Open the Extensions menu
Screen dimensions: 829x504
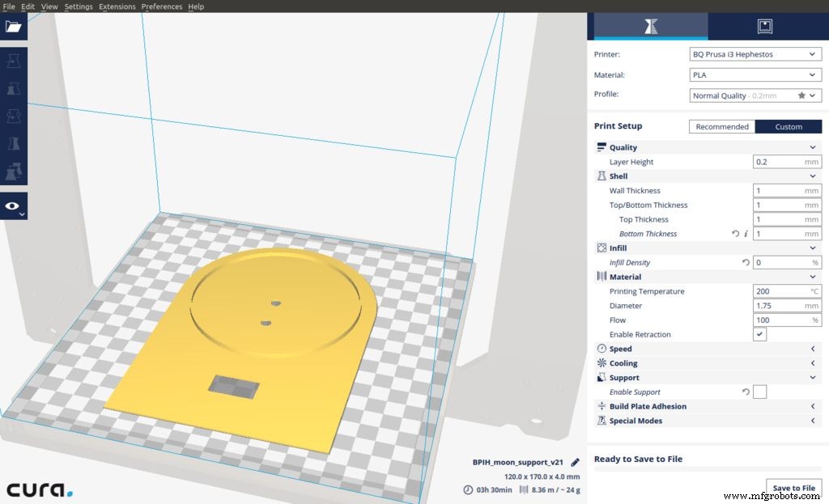[117, 6]
